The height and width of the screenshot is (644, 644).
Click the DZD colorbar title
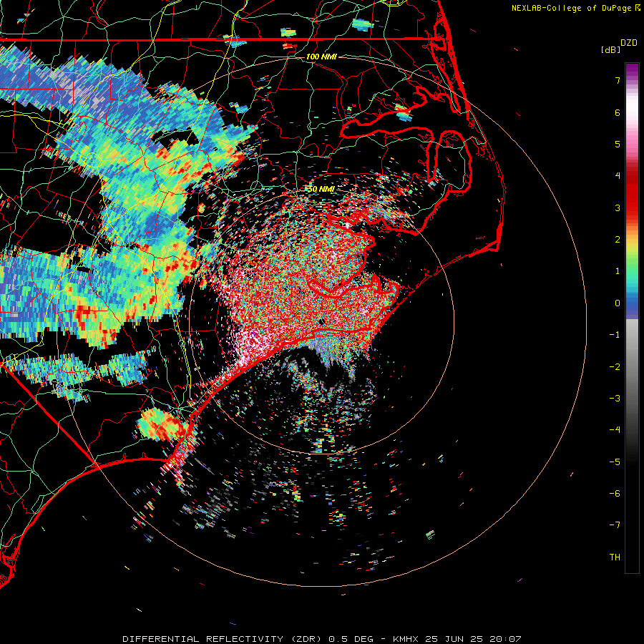(x=629, y=43)
